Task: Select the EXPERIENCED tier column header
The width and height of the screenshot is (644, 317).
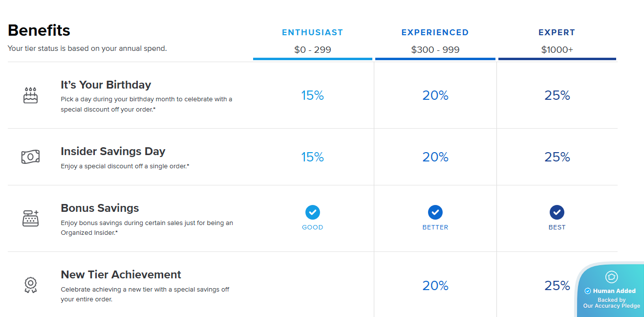Action: click(435, 33)
